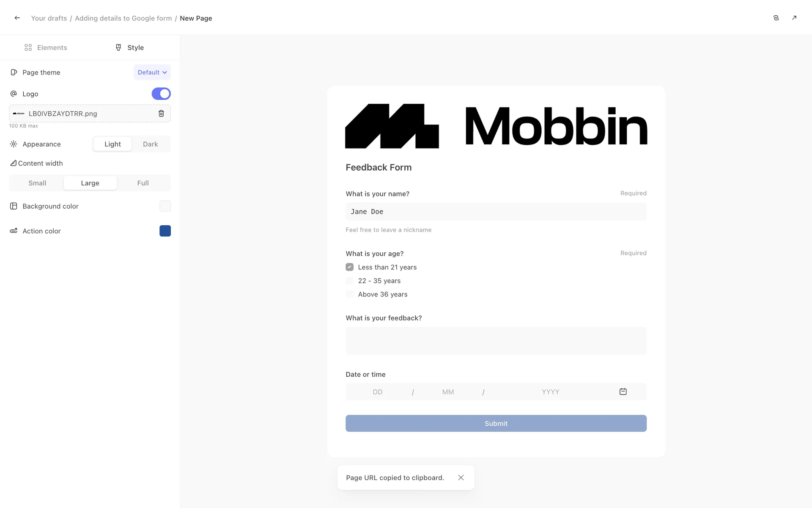Click the back arrow icon

[17, 18]
